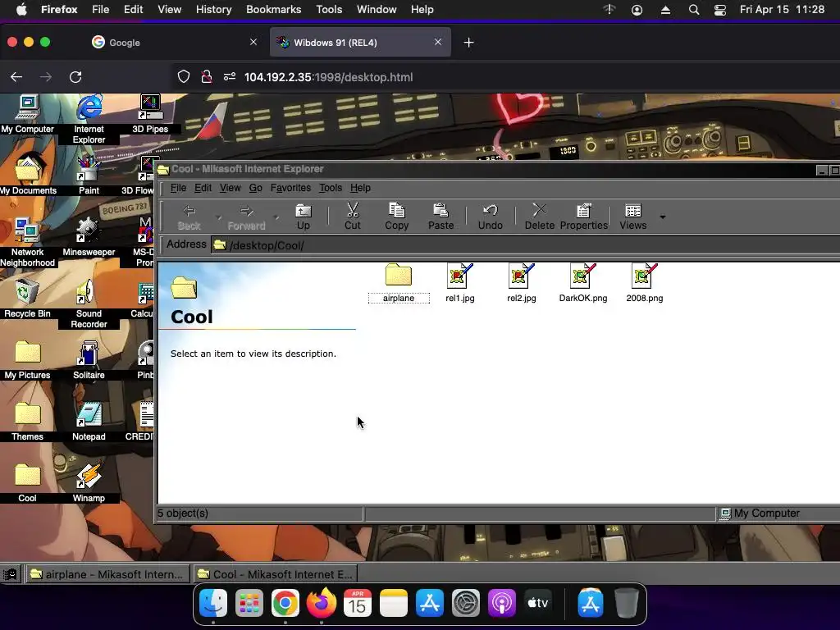Expand Forward history dropdown arrow
The width and height of the screenshot is (840, 630).
(276, 217)
